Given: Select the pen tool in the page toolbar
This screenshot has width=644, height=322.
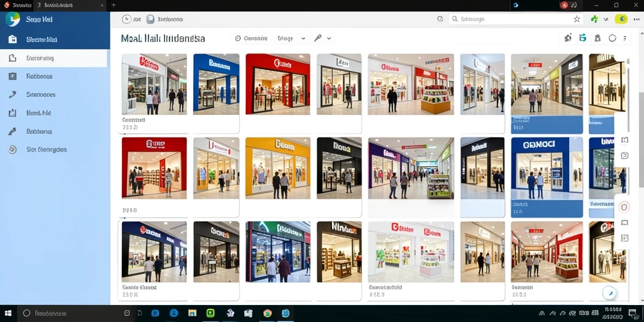Looking at the screenshot, I should (318, 38).
